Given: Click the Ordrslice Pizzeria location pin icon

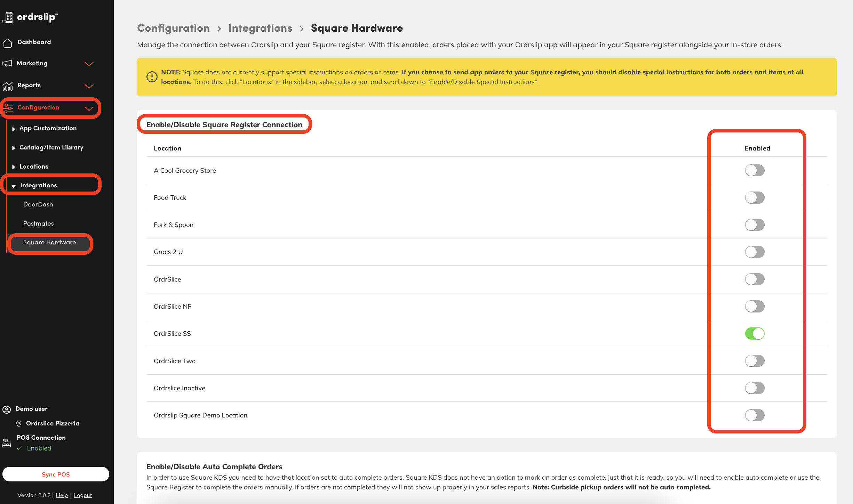Looking at the screenshot, I should click(x=19, y=424).
